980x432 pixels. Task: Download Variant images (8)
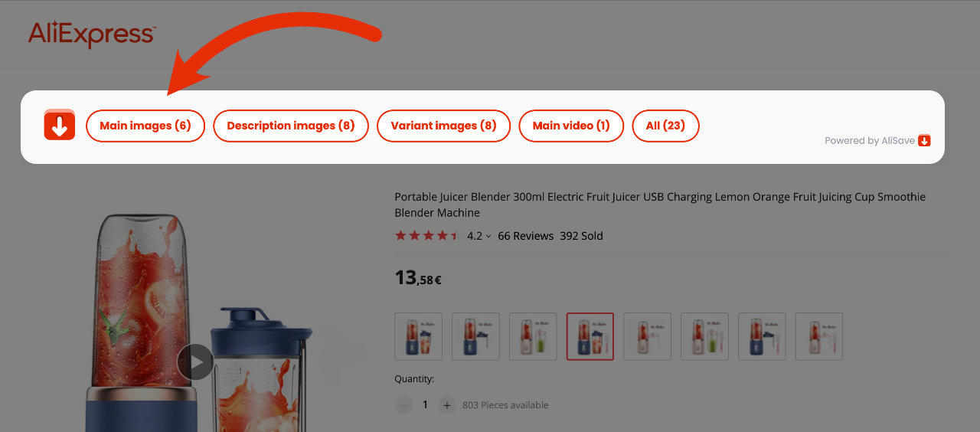coord(443,126)
